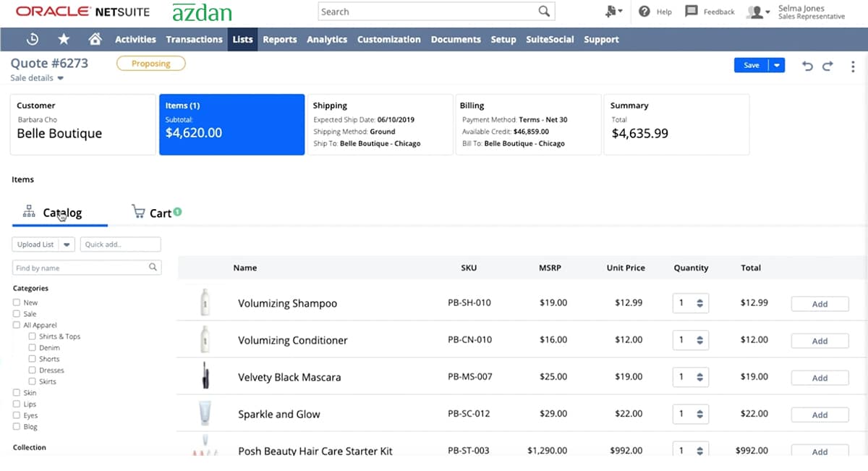Go to the Home icon
The width and height of the screenshot is (868, 471).
coord(96,40)
